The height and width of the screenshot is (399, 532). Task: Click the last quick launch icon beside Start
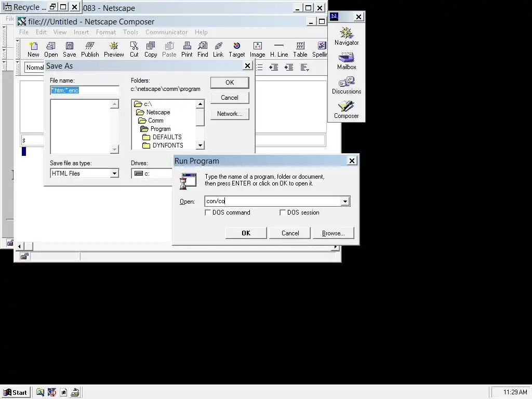point(75,392)
